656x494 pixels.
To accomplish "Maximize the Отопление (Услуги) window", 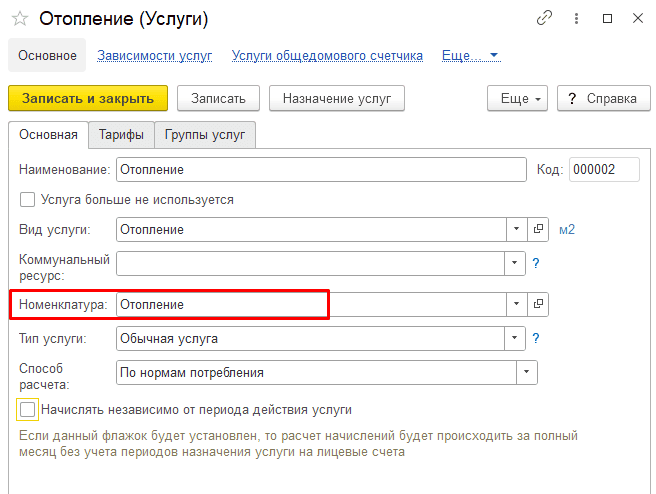I will coord(607,18).
